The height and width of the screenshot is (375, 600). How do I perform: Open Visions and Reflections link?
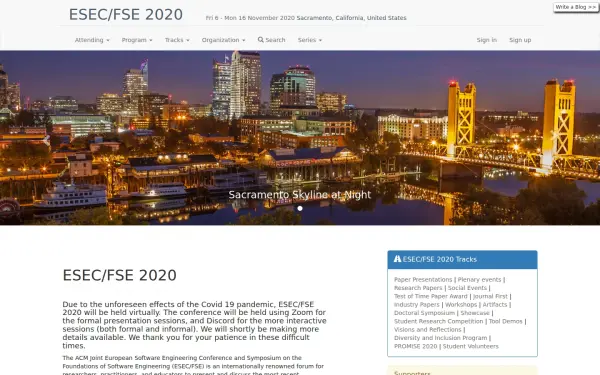(427, 329)
